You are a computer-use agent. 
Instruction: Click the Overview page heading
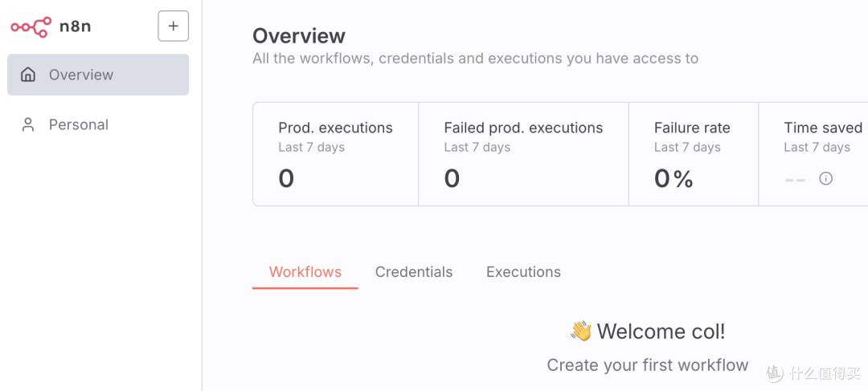tap(299, 36)
